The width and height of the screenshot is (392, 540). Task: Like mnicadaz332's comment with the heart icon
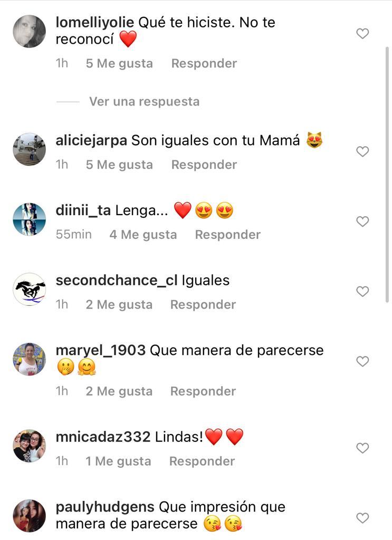[x=362, y=448]
